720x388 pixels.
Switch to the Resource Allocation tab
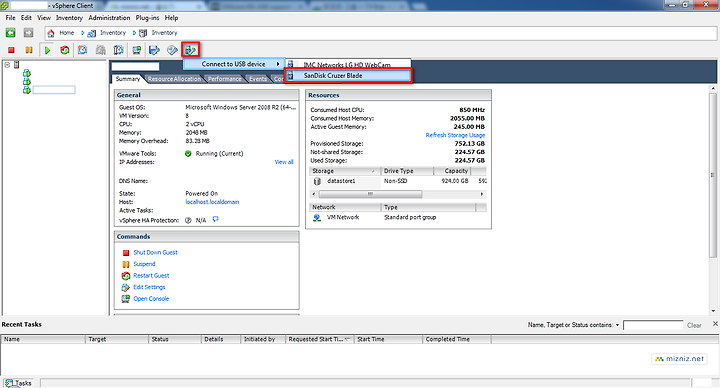click(x=174, y=79)
